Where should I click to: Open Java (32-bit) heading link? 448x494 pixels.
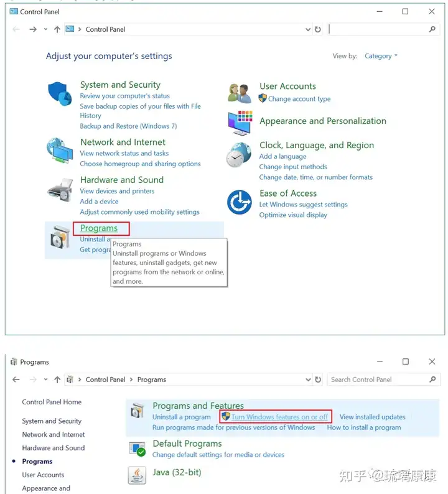(177, 472)
